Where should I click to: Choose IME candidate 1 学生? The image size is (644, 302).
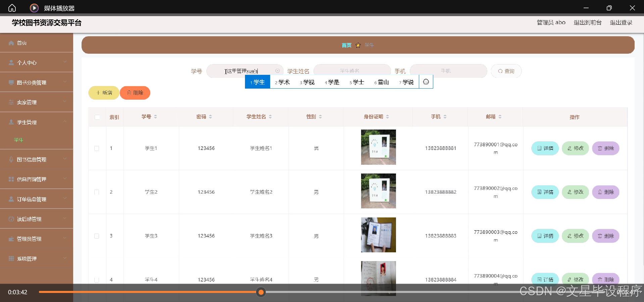pos(257,82)
